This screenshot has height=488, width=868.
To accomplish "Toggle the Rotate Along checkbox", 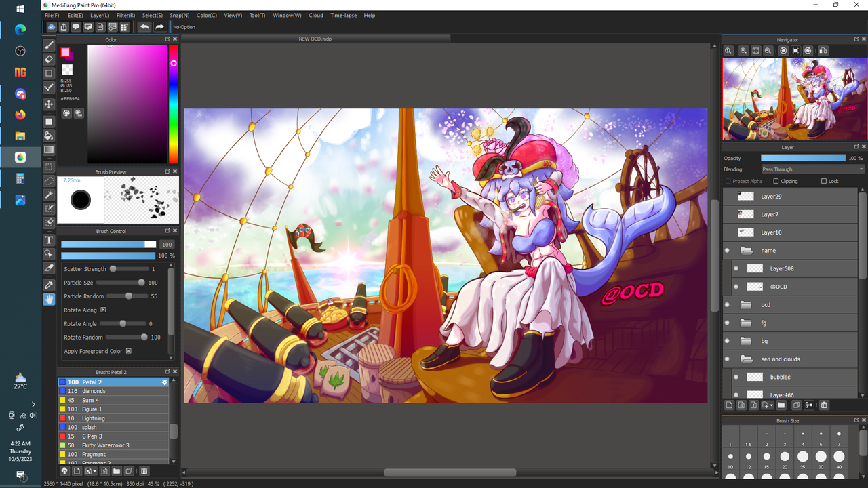I will (x=104, y=310).
